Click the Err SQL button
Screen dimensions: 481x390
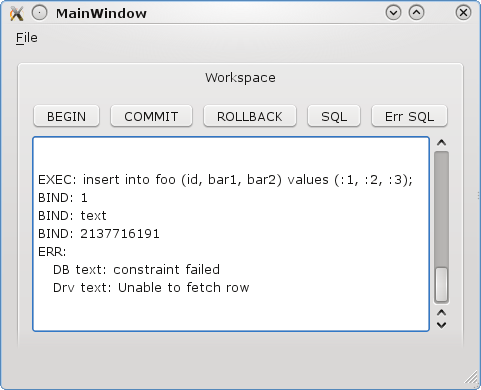point(409,116)
